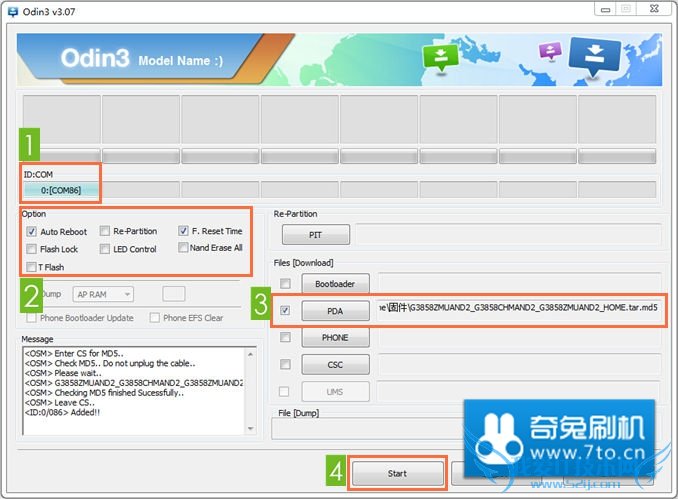The height and width of the screenshot is (499, 678).
Task: Click the PHONE file path field
Action: pyautogui.click(x=520, y=337)
